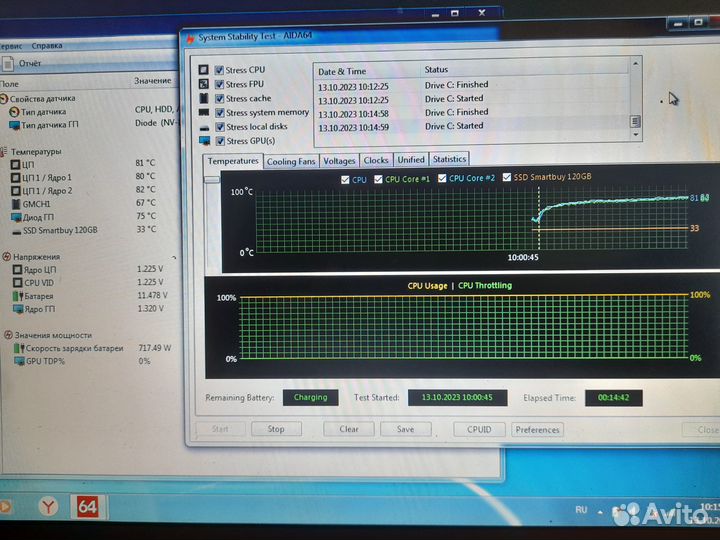Click the RU language indicator in tray

coord(581,510)
